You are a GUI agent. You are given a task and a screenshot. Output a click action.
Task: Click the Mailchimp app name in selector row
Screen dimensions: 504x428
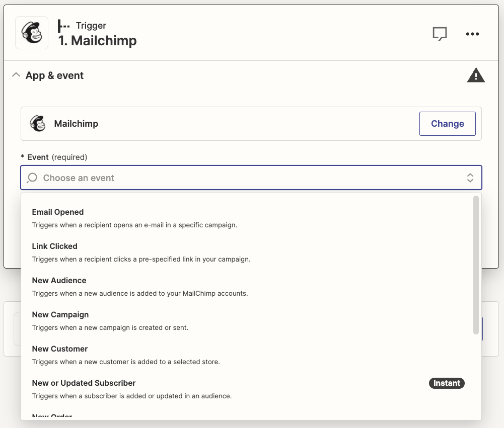[x=76, y=124]
